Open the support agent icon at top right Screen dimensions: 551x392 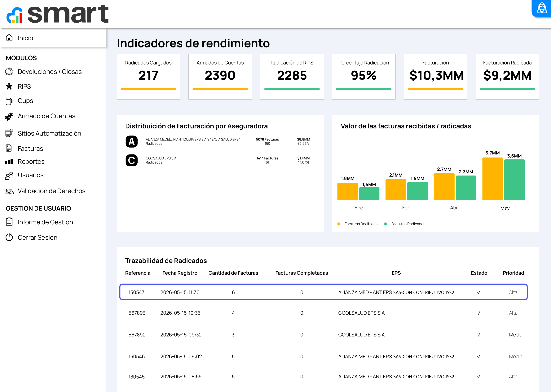(x=542, y=8)
